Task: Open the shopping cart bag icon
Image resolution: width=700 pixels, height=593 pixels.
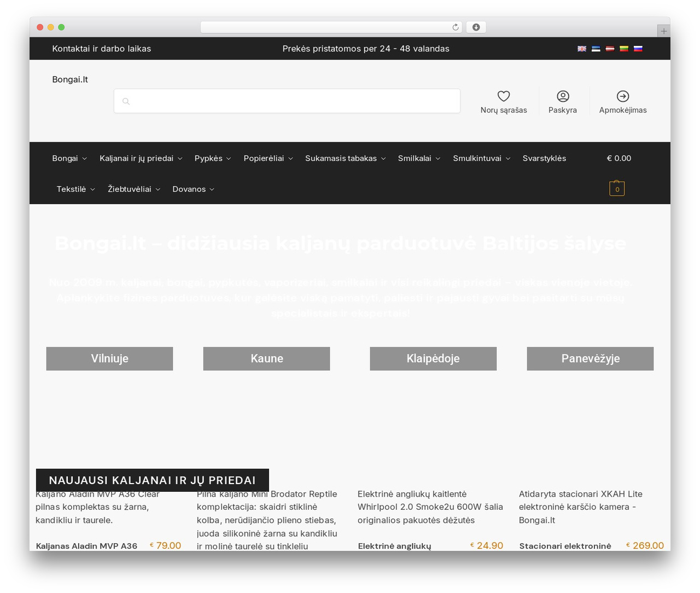Action: (x=617, y=188)
